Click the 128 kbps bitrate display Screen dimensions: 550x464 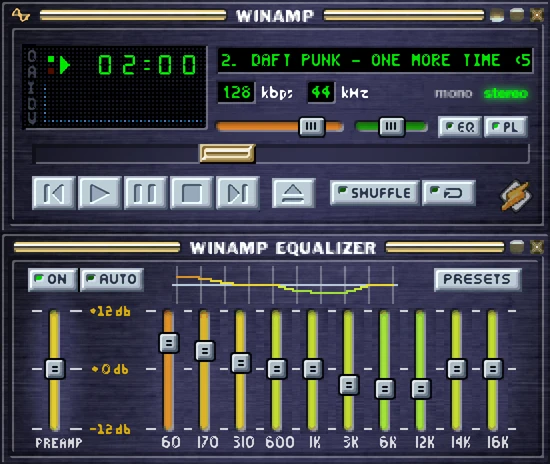(237, 93)
